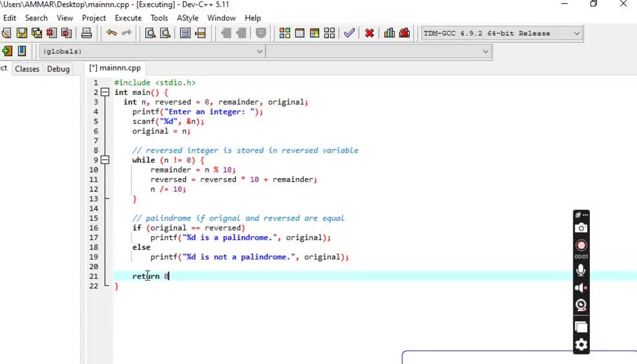Viewport: 637px width, 364px height.
Task: Start debugging with the checkmark icon
Action: pos(349,33)
